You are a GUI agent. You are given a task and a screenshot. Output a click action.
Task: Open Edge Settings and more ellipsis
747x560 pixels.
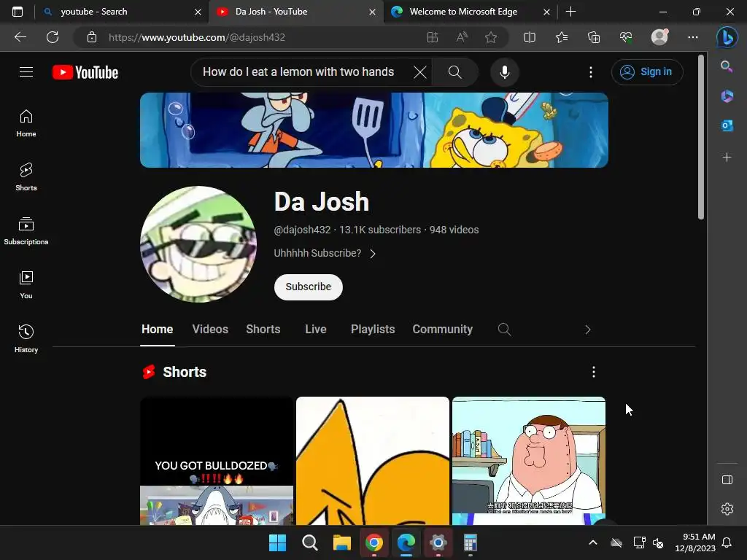coord(693,37)
